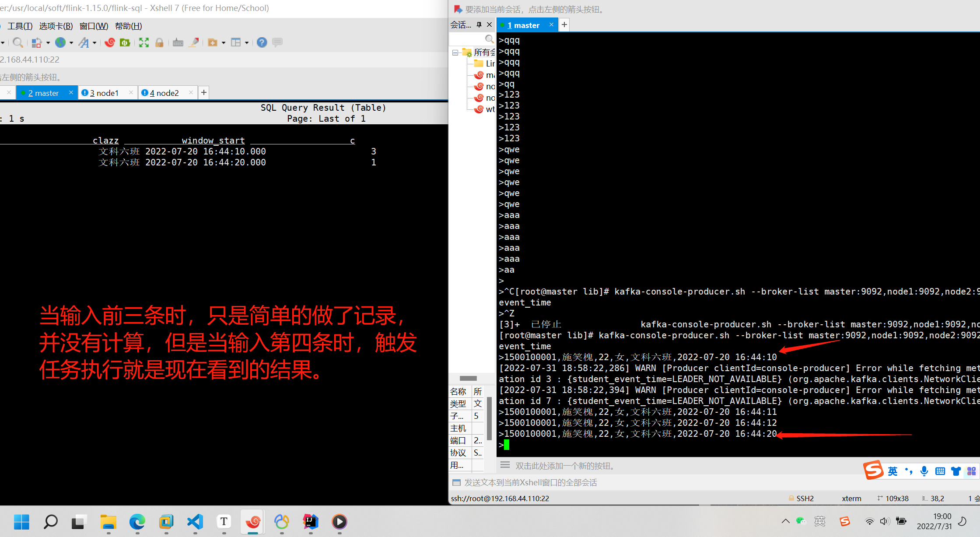Open Visual Studio Code from taskbar
980x537 pixels.
(x=195, y=521)
